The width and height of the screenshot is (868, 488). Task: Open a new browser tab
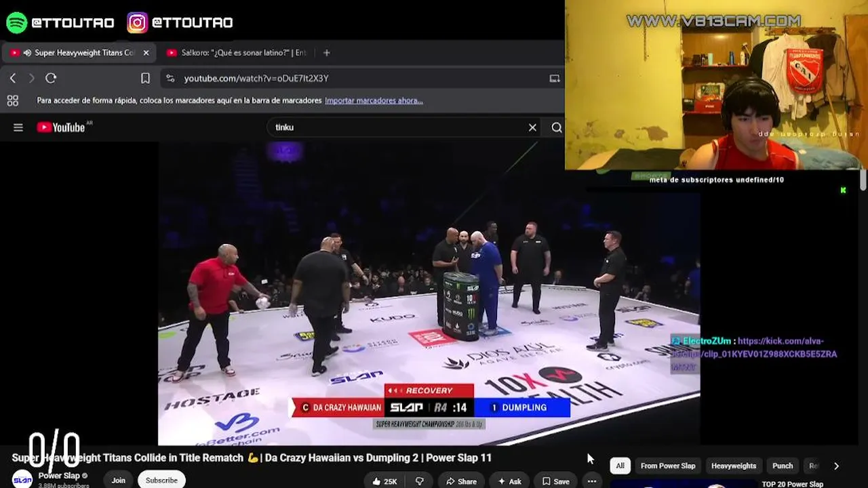[x=326, y=53]
